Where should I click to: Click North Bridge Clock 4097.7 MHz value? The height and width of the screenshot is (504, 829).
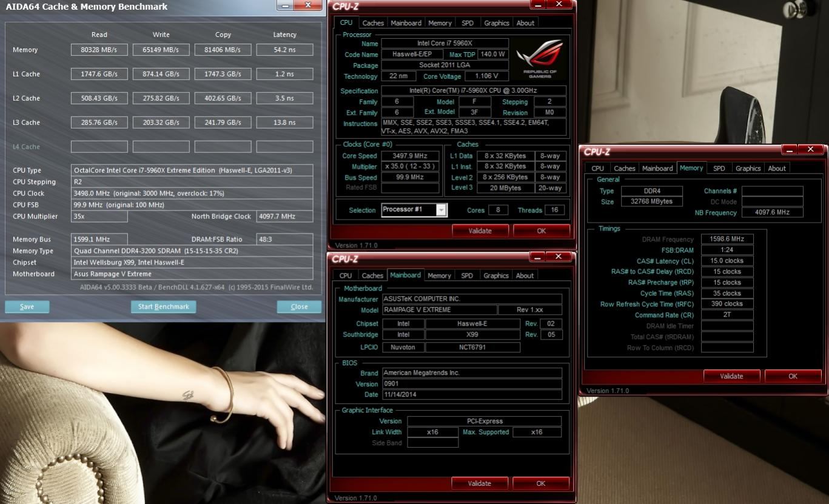click(x=285, y=217)
